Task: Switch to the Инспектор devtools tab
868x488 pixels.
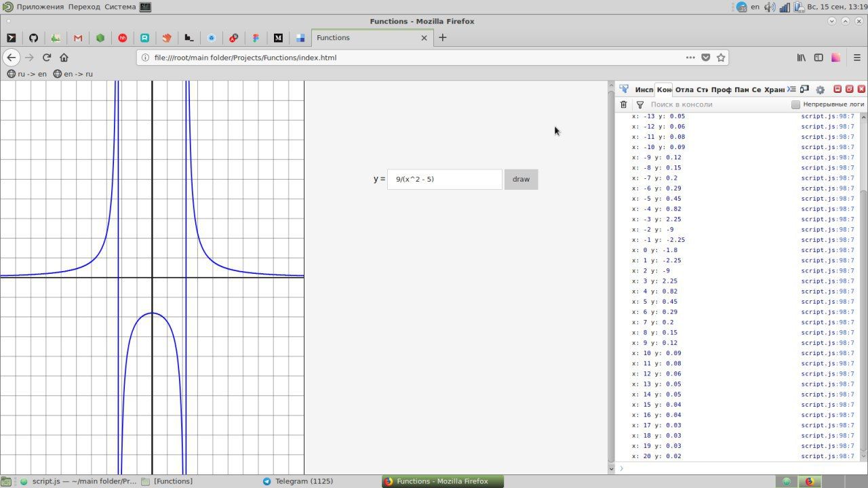Action: coord(644,89)
